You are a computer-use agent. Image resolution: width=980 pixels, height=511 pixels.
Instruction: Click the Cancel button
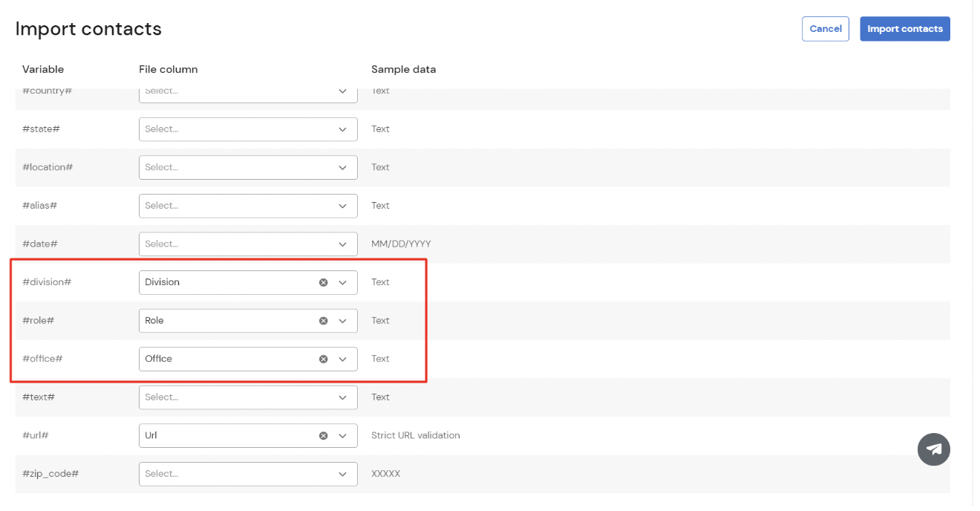pos(825,28)
